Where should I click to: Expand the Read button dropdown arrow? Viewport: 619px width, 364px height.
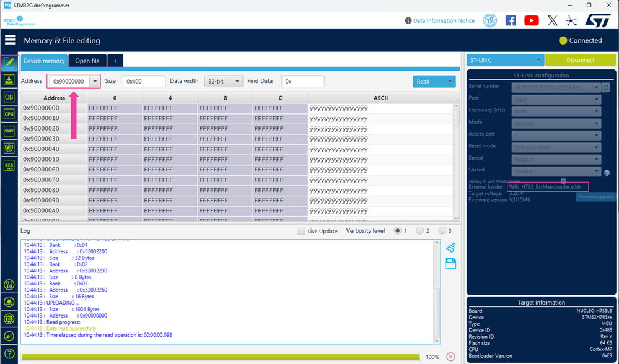[x=450, y=81]
